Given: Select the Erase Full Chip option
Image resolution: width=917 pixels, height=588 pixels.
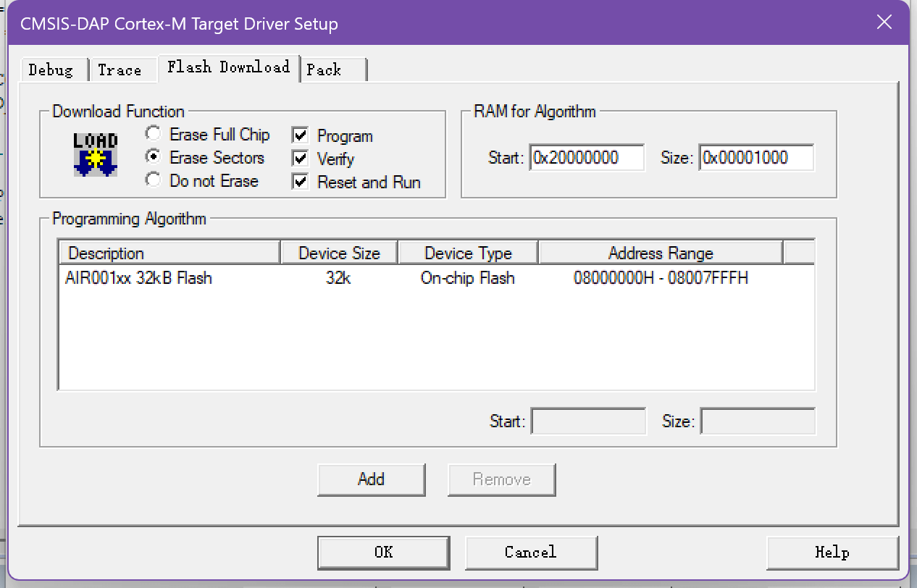Looking at the screenshot, I should [x=153, y=135].
